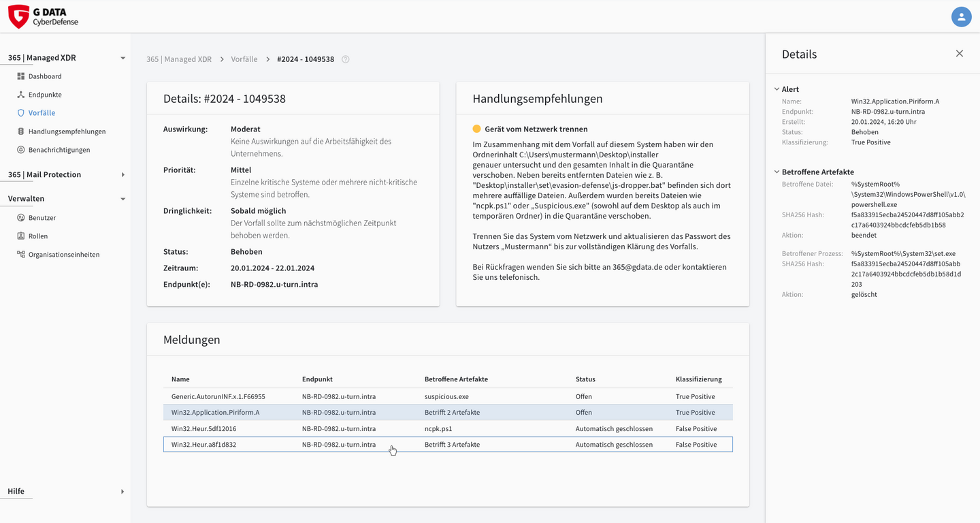The image size is (980, 523).
Task: Collapse the Alert section in Details
Action: coord(777,89)
